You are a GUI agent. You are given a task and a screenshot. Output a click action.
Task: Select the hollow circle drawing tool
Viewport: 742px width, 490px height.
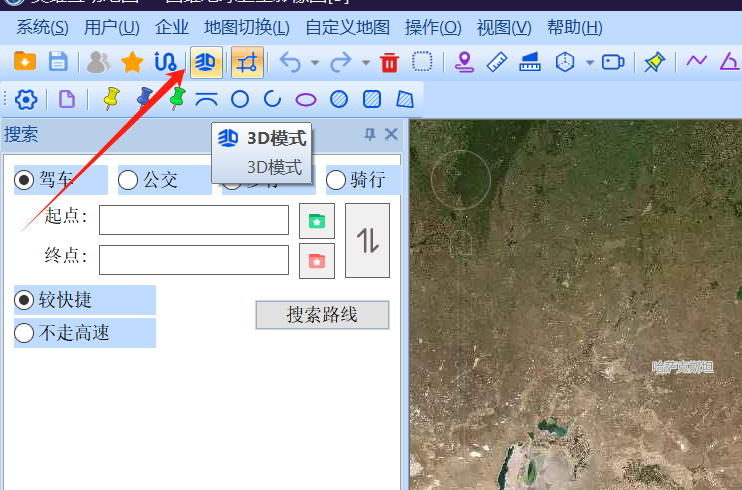[x=240, y=99]
